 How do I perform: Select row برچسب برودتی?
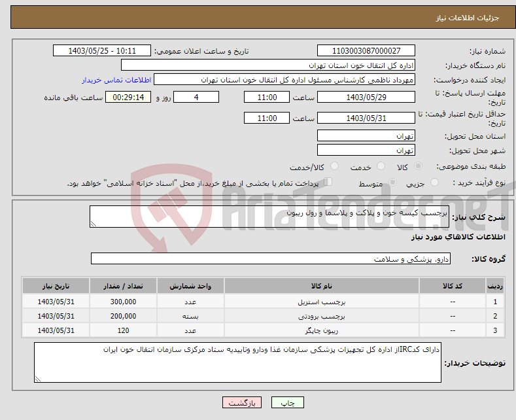tap(264, 316)
